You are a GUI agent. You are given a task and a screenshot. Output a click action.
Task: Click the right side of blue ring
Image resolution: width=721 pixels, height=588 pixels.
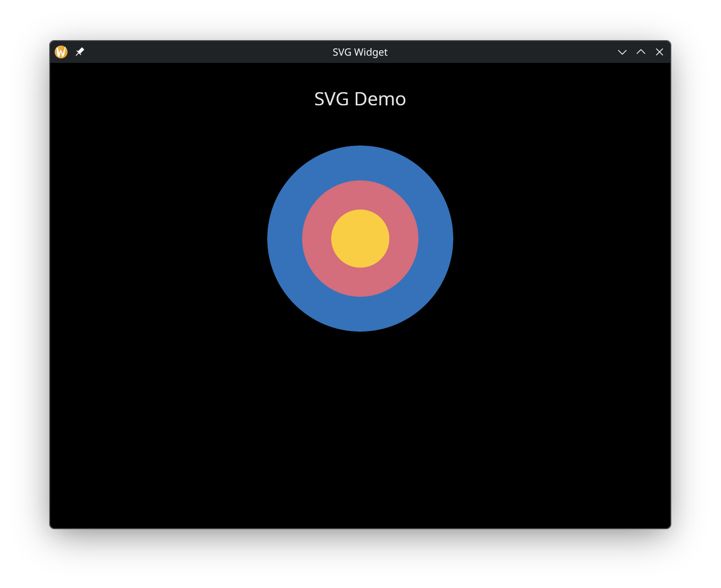point(436,239)
